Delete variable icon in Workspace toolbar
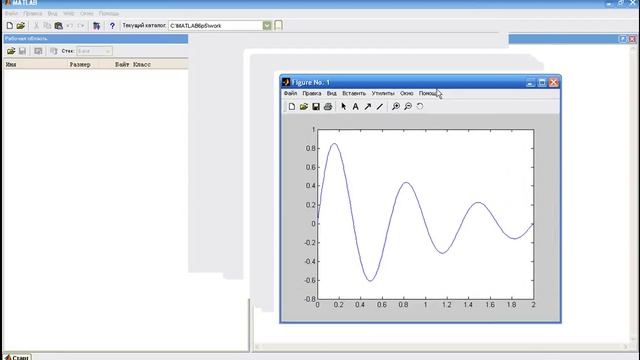The height and width of the screenshot is (360, 640). pos(53,51)
